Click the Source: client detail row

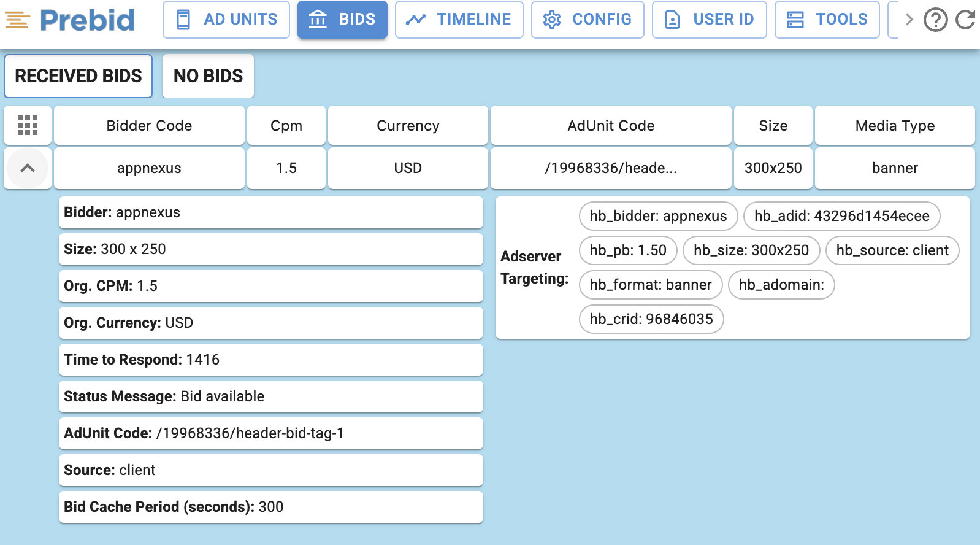271,470
